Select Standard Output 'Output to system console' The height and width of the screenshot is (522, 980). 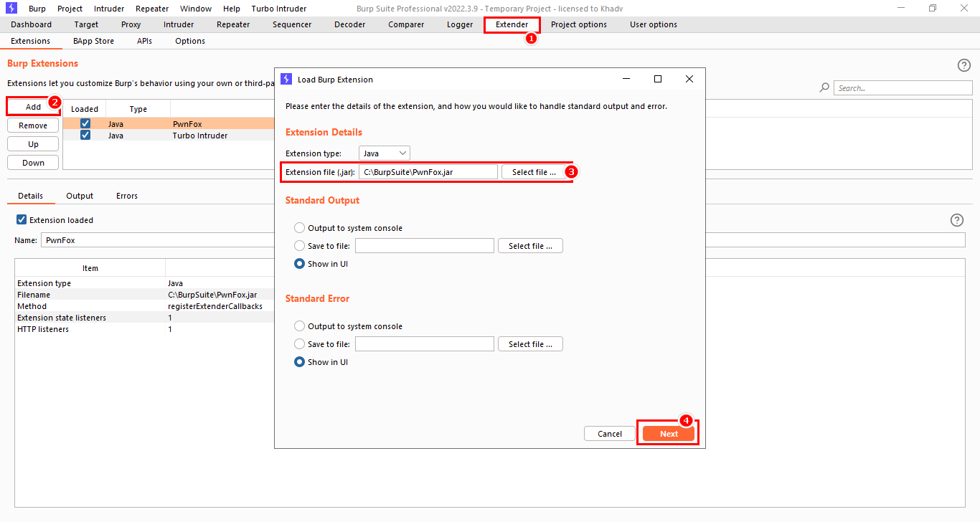[x=299, y=228]
